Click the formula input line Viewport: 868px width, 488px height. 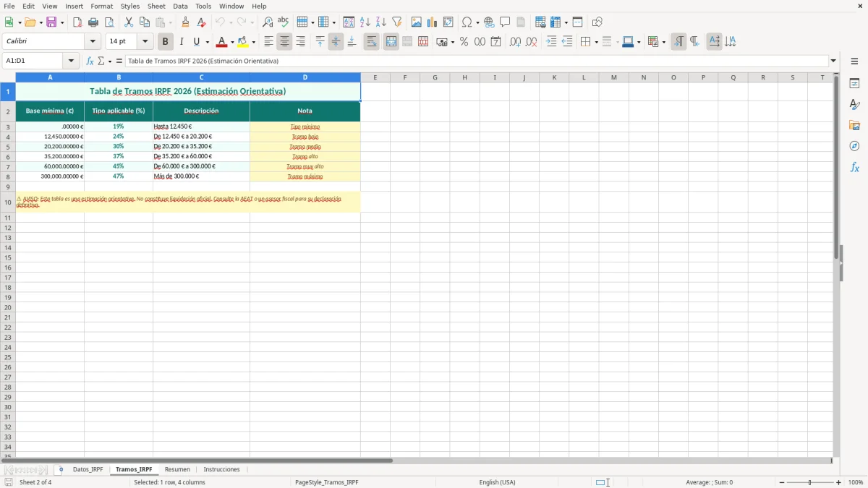[477, 61]
